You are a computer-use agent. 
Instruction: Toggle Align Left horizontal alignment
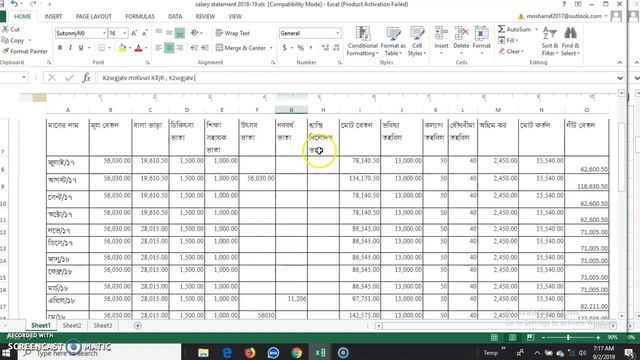[159, 48]
